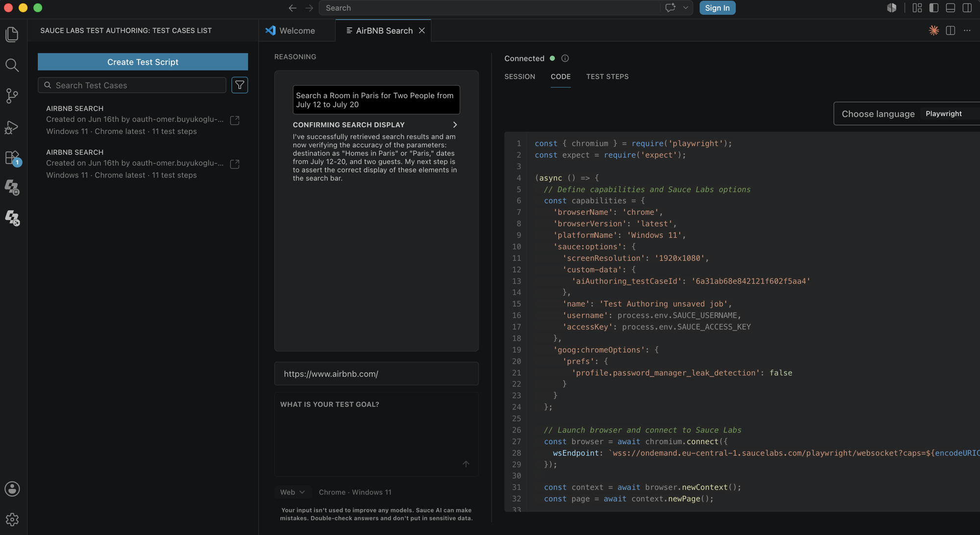
Task: Click Search Test Cases input field
Action: click(132, 85)
